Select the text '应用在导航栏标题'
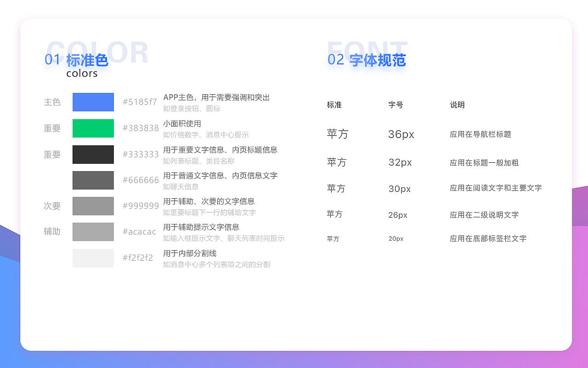This screenshot has height=368, width=588. pyautogui.click(x=481, y=134)
